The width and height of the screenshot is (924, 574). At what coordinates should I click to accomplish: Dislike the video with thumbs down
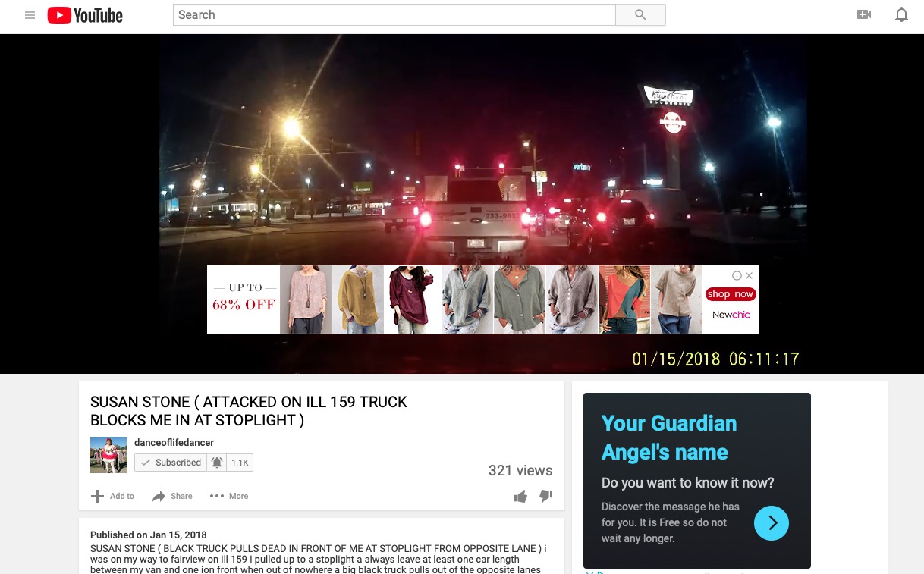[x=545, y=496]
